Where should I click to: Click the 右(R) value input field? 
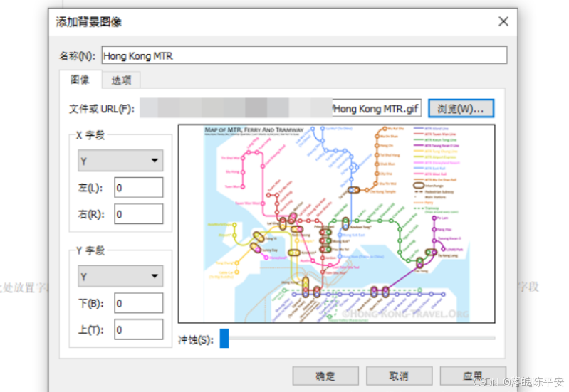139,214
